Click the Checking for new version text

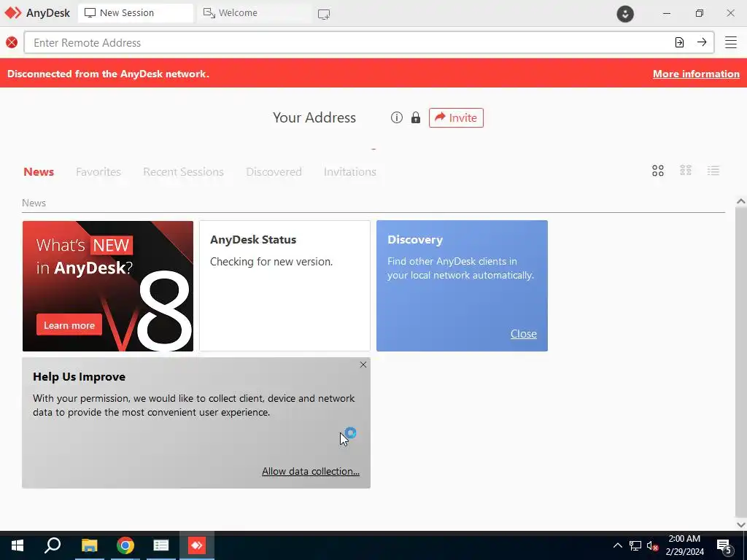coord(271,262)
